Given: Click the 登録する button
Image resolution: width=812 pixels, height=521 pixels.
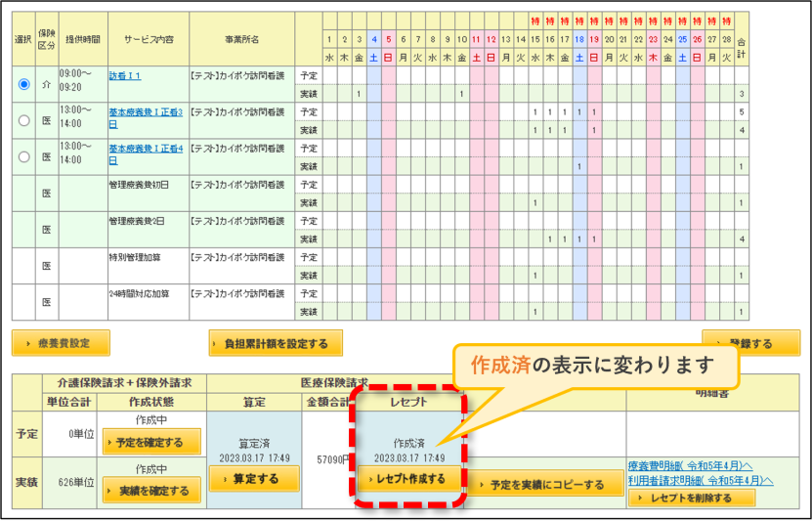Looking at the screenshot, I should tap(750, 343).
